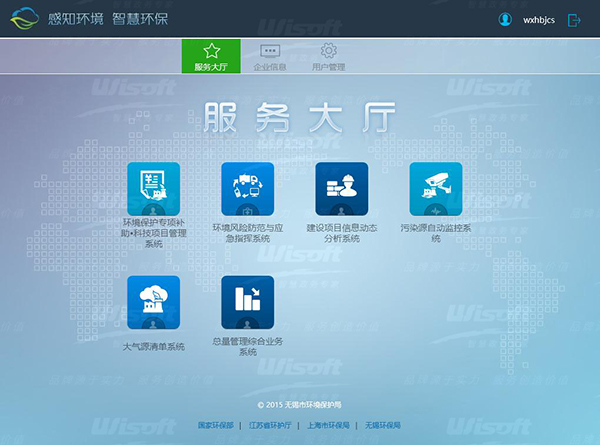Click the username wxhbjcs text
600x445 pixels.
pyautogui.click(x=538, y=20)
